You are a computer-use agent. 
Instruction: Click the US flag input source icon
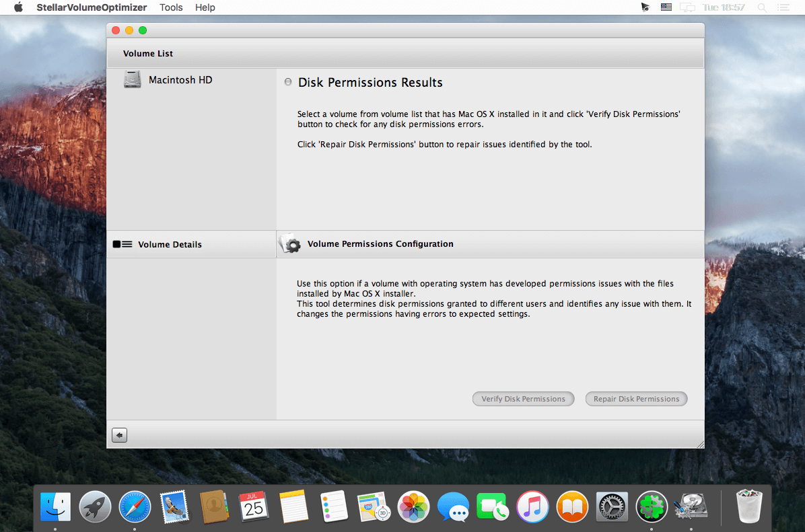click(x=666, y=7)
